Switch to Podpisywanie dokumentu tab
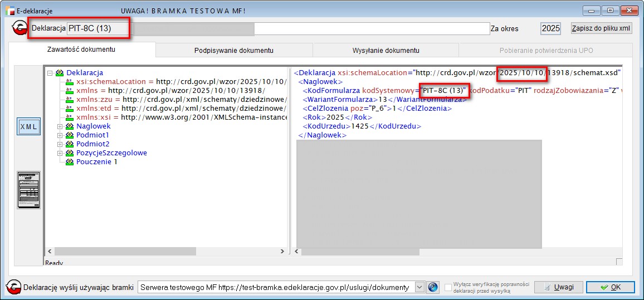644x300 pixels. click(x=233, y=51)
